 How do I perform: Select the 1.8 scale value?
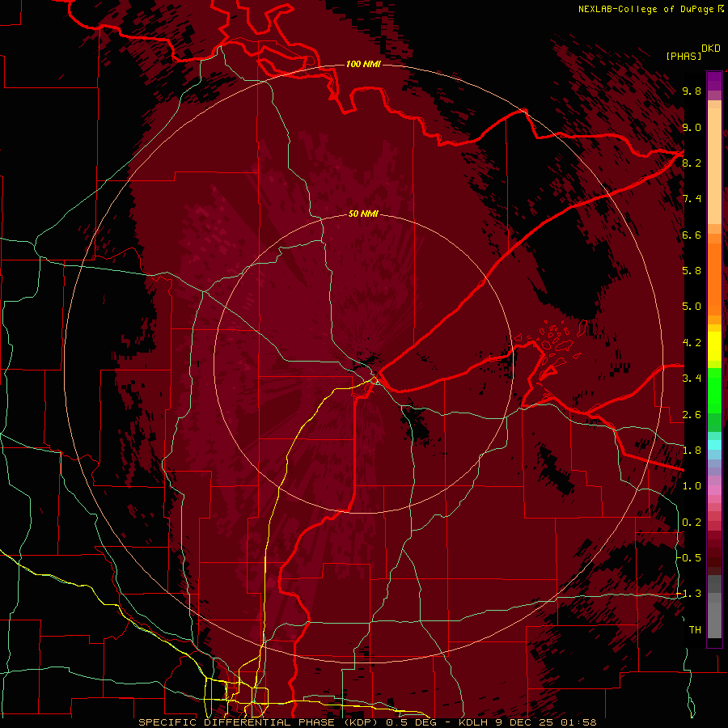(x=692, y=451)
